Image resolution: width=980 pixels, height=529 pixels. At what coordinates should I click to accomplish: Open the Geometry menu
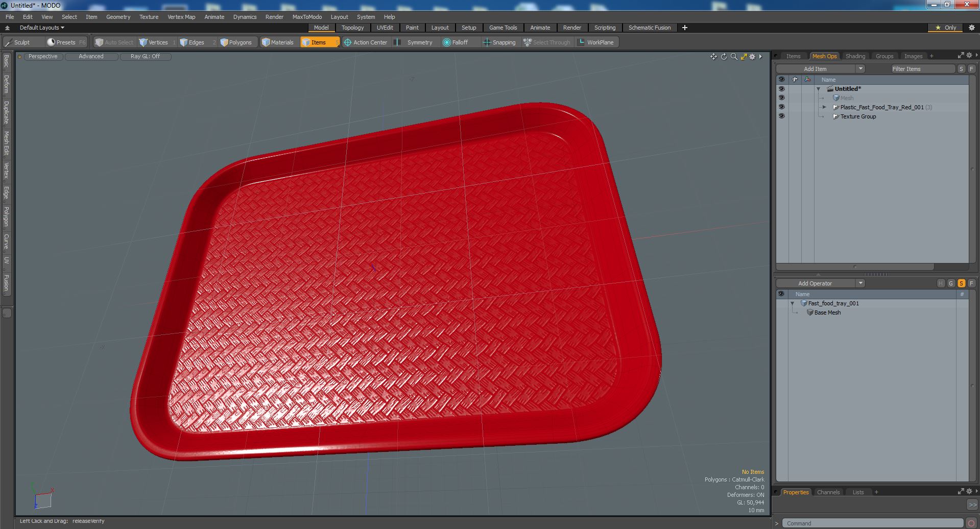point(118,17)
